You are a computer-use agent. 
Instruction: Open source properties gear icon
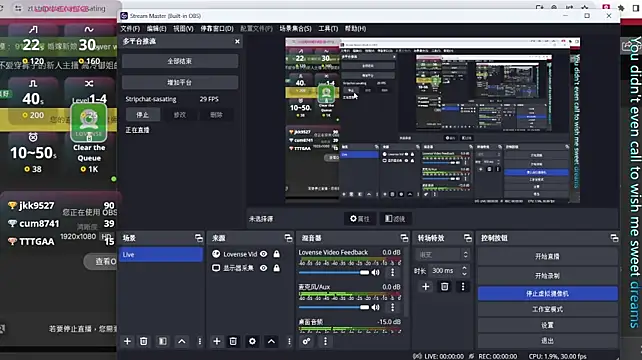(252, 341)
